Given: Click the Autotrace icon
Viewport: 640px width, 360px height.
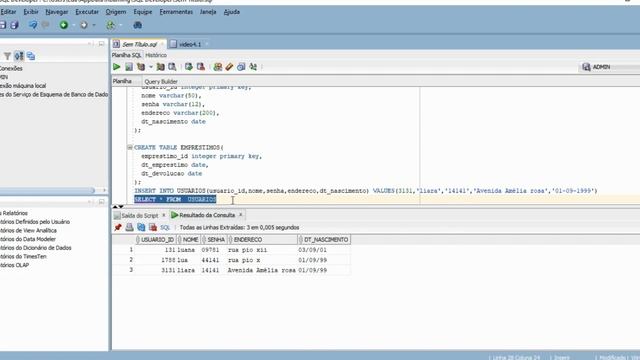Looking at the screenshot, I should tap(160, 67).
